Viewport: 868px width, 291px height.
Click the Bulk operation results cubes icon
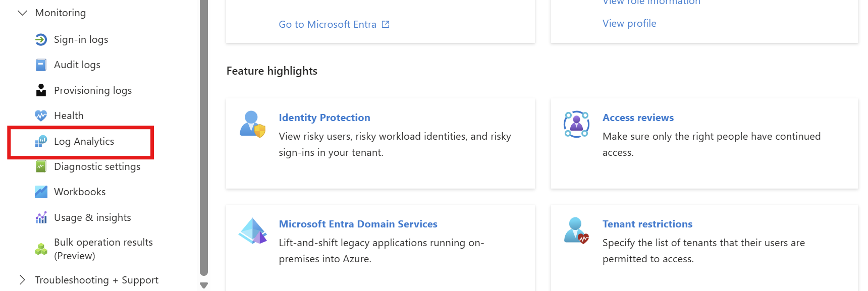41,249
